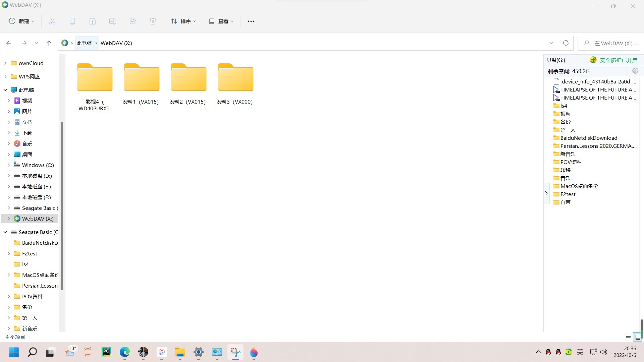Click the See more three-dots button

(251, 21)
